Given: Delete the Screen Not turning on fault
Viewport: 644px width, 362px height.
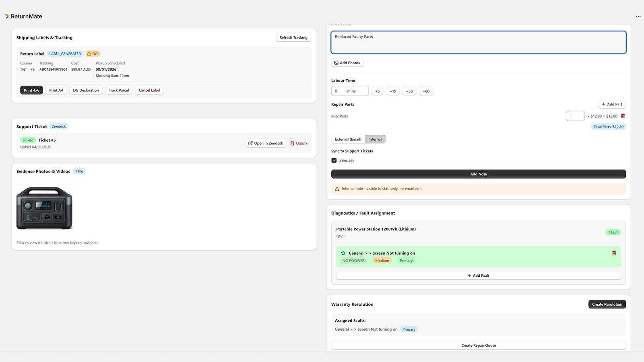Looking at the screenshot, I should click(x=614, y=253).
